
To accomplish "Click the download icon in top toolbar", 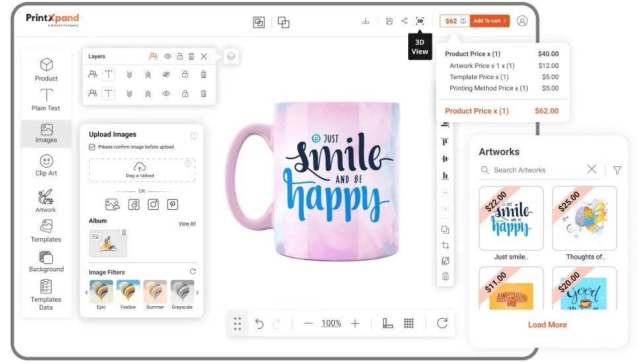I will (365, 21).
